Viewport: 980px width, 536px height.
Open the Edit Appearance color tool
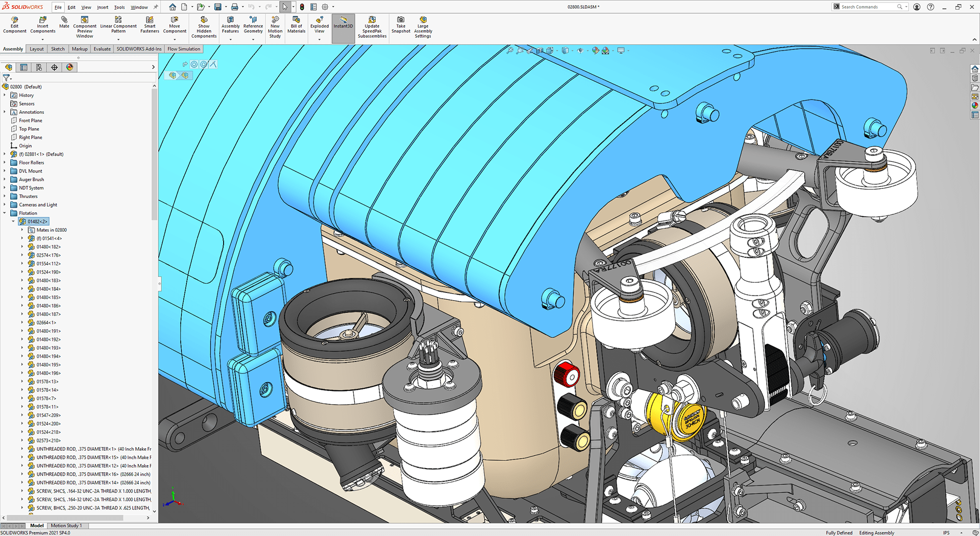[595, 51]
